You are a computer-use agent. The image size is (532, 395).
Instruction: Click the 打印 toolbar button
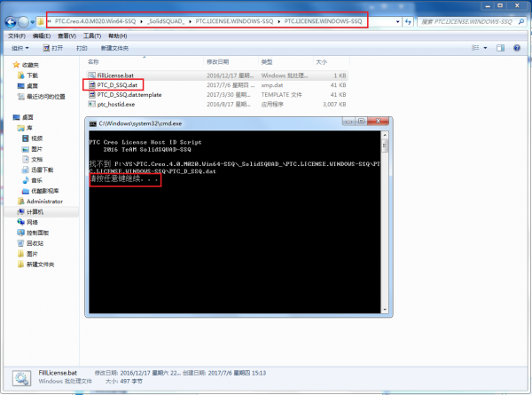pos(82,48)
